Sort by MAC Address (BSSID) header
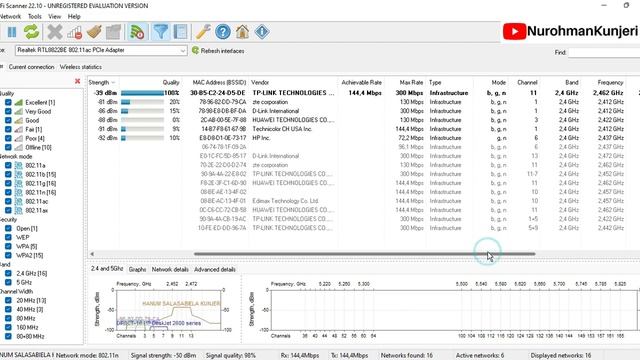This screenshot has width=640, height=360. point(219,82)
